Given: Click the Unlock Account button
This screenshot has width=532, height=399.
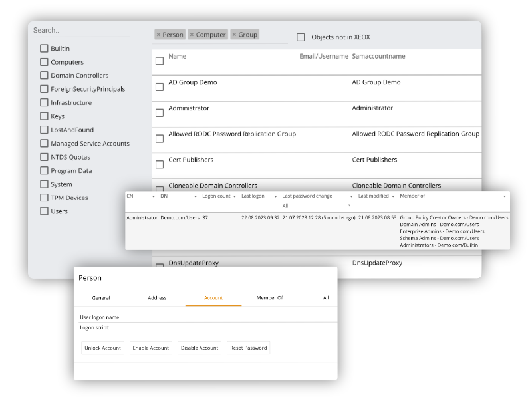Looking at the screenshot, I should [x=103, y=348].
